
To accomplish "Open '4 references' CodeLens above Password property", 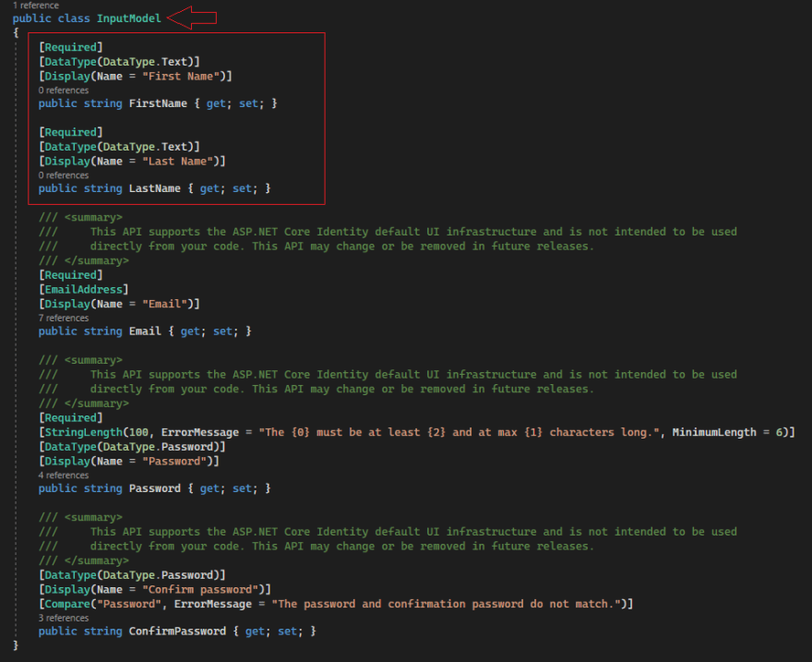I will pyautogui.click(x=63, y=475).
